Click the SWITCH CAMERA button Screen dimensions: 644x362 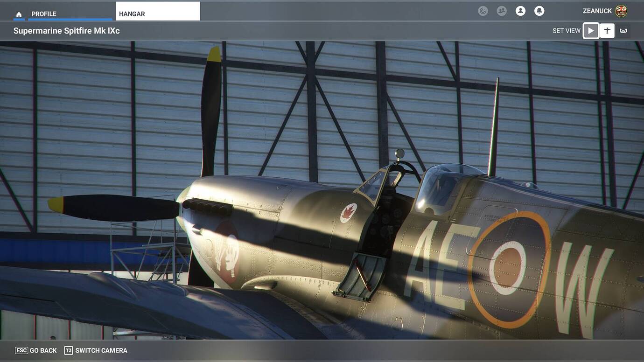96,350
